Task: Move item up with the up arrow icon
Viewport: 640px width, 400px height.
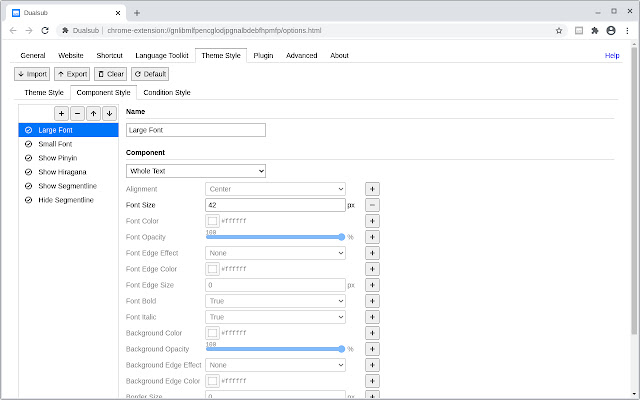Action: point(93,113)
